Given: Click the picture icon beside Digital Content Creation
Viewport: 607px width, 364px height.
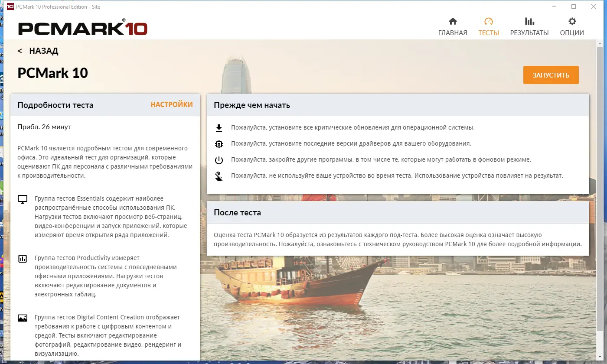Looking at the screenshot, I should tap(23, 318).
